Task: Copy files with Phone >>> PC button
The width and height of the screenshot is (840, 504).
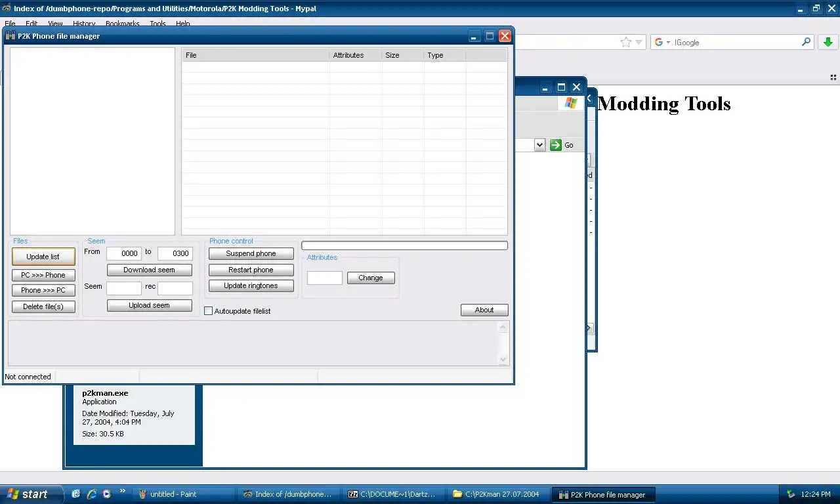Action: 43,290
